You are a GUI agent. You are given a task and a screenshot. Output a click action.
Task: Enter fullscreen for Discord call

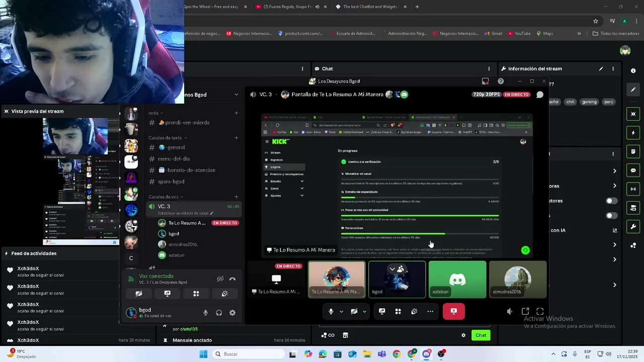[540, 312]
